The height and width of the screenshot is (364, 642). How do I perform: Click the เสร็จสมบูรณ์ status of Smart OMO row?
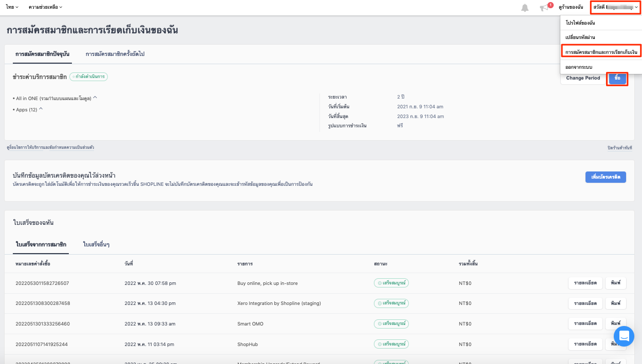pos(391,323)
